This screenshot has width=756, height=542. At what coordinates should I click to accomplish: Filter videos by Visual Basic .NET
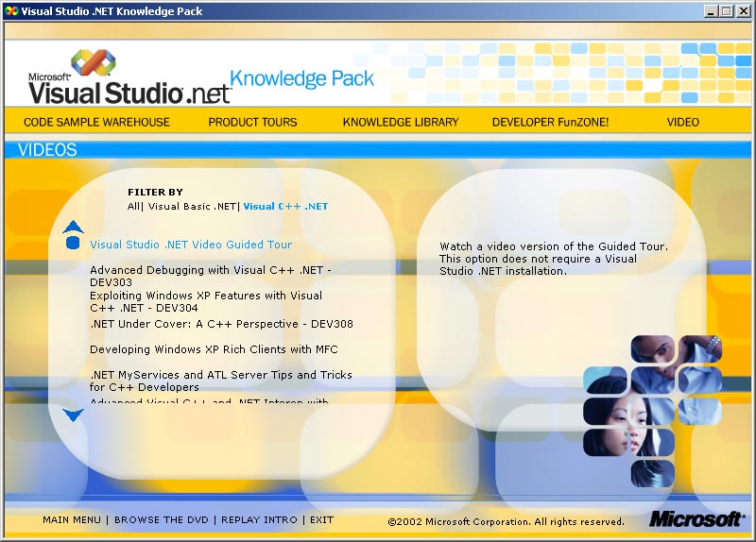click(192, 206)
